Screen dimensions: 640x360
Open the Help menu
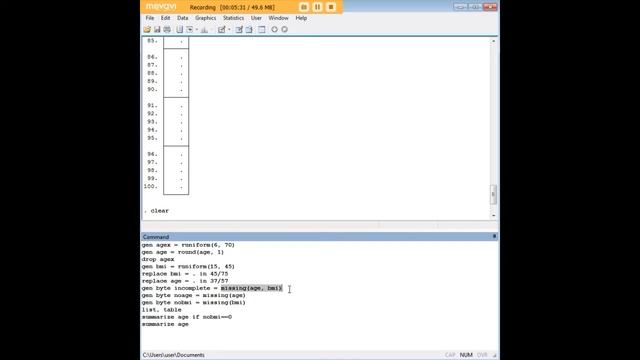pyautogui.click(x=301, y=18)
